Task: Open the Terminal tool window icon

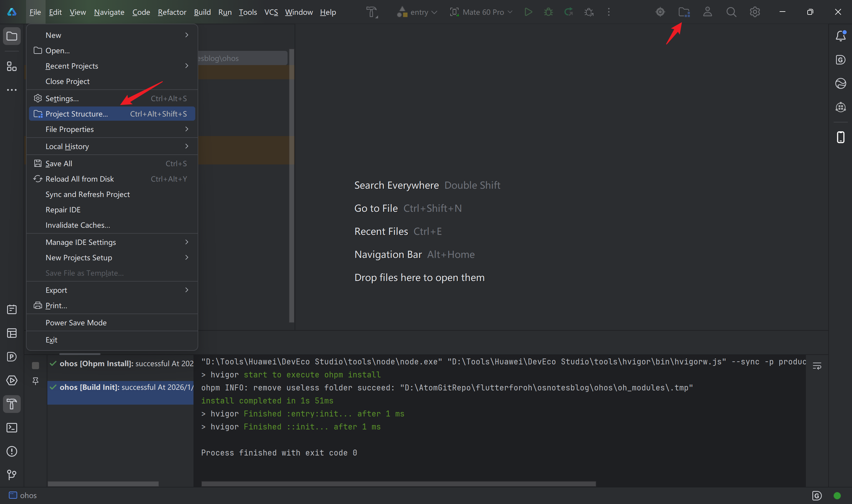Action: click(12, 428)
